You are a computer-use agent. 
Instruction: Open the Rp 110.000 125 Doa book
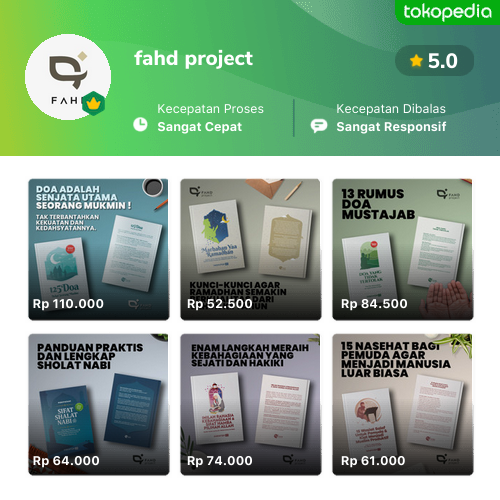pyautogui.click(x=99, y=249)
